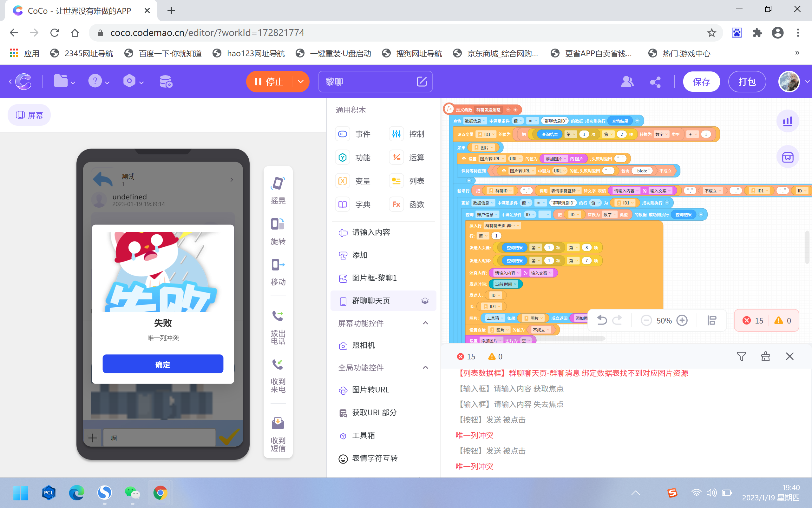Click the share icon
Screen dimensions: 812x508
point(655,82)
